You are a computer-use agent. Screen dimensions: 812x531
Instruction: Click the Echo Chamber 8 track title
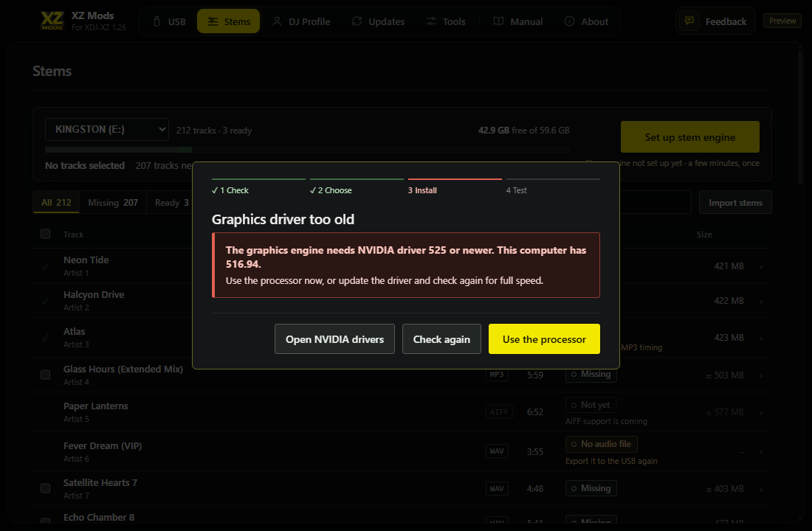click(99, 517)
